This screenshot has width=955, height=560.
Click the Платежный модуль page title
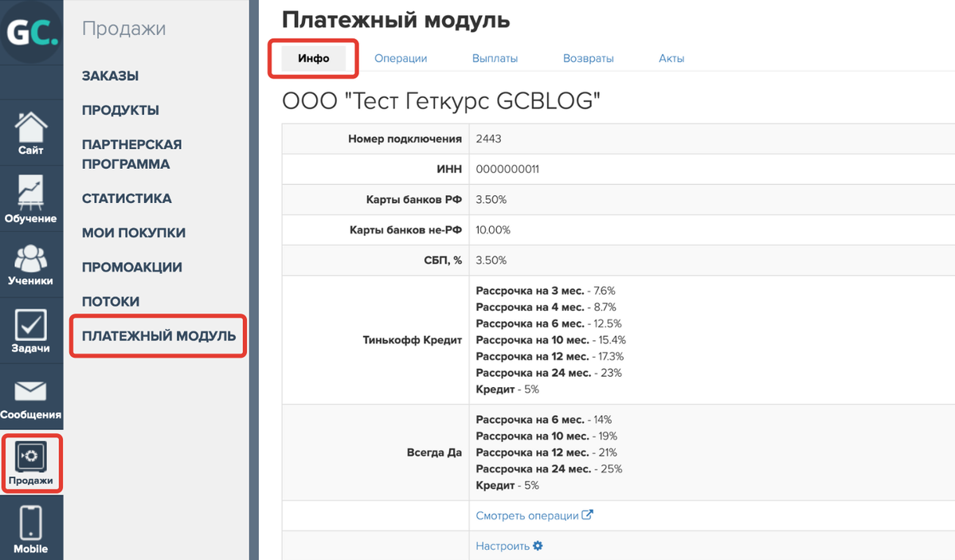pos(396,20)
